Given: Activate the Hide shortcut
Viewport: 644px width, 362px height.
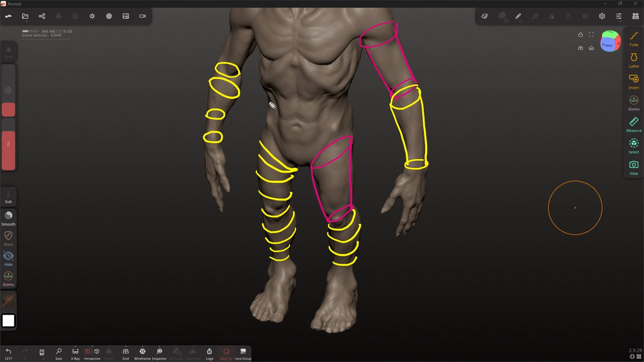Looking at the screenshot, I should 8,258.
